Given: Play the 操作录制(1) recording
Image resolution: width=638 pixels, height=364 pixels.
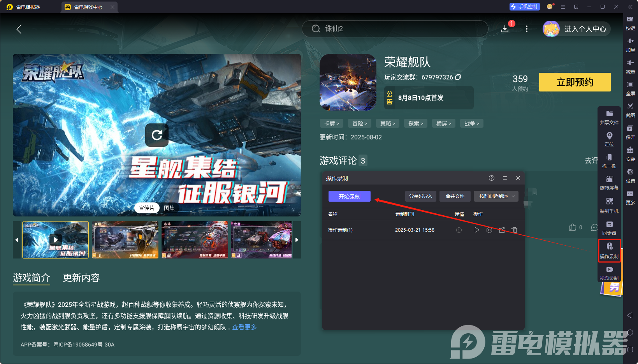Looking at the screenshot, I should [477, 230].
